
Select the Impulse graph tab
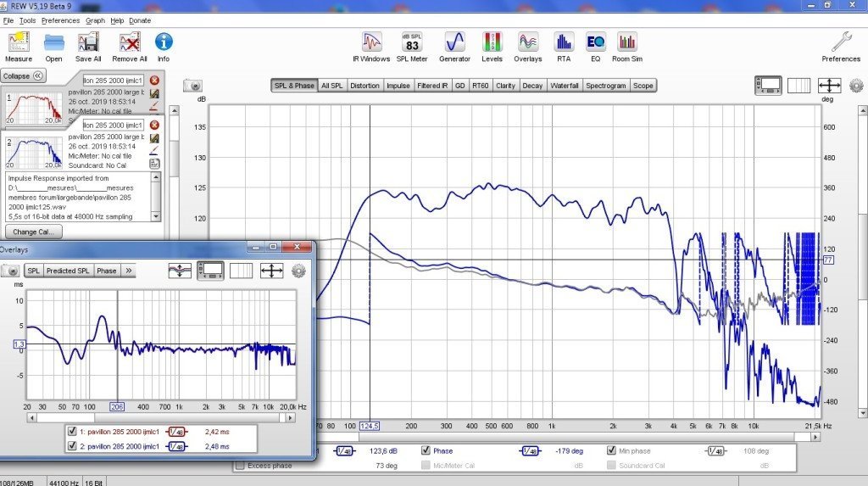[398, 86]
